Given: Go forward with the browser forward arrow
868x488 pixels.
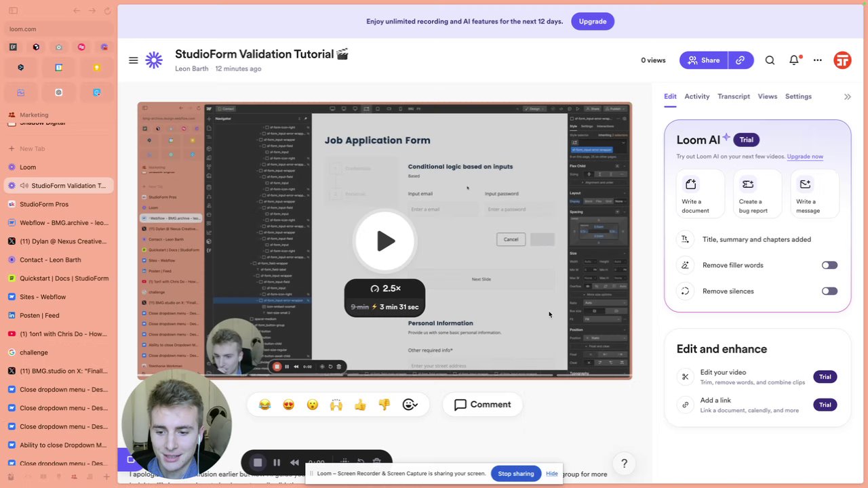Looking at the screenshot, I should [92, 10].
